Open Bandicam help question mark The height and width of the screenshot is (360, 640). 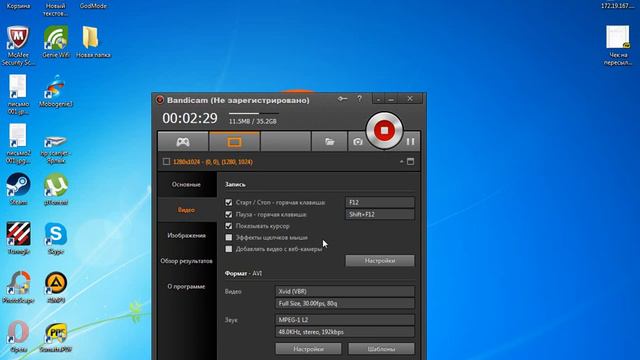(359, 99)
